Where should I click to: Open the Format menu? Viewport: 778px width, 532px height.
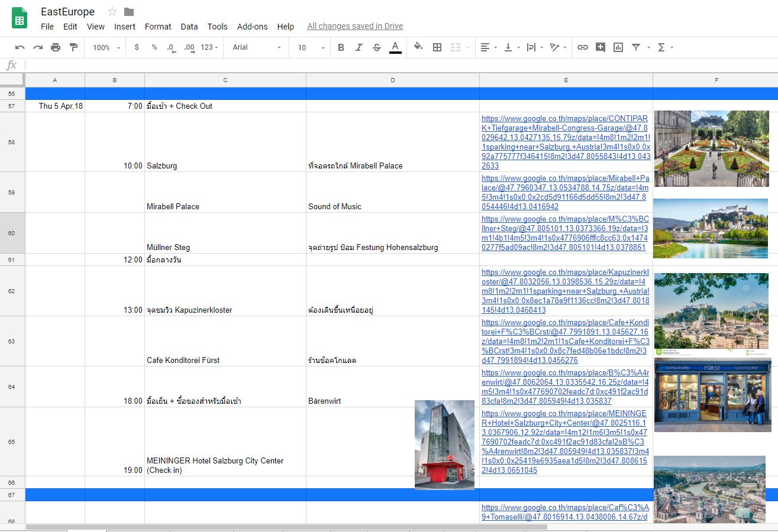[x=158, y=27]
